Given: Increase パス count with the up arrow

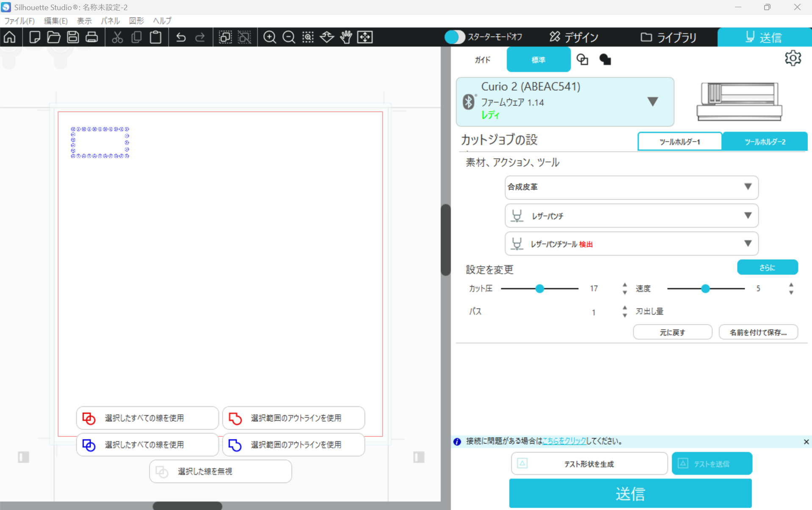Looking at the screenshot, I should tap(625, 308).
